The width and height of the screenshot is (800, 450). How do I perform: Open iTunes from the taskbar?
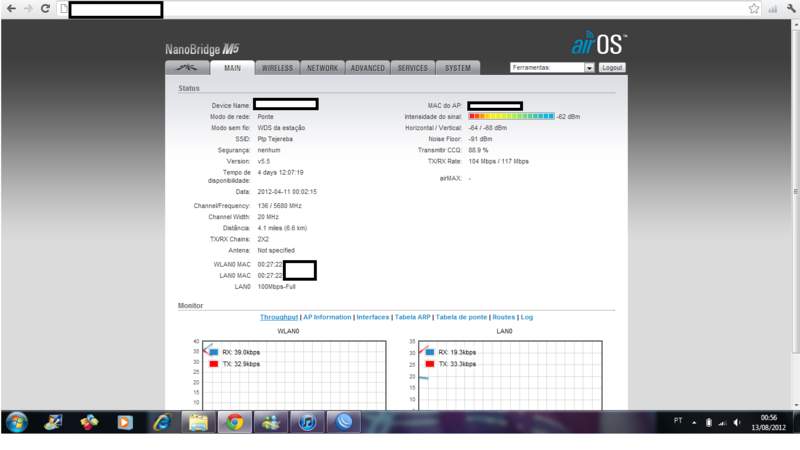307,422
